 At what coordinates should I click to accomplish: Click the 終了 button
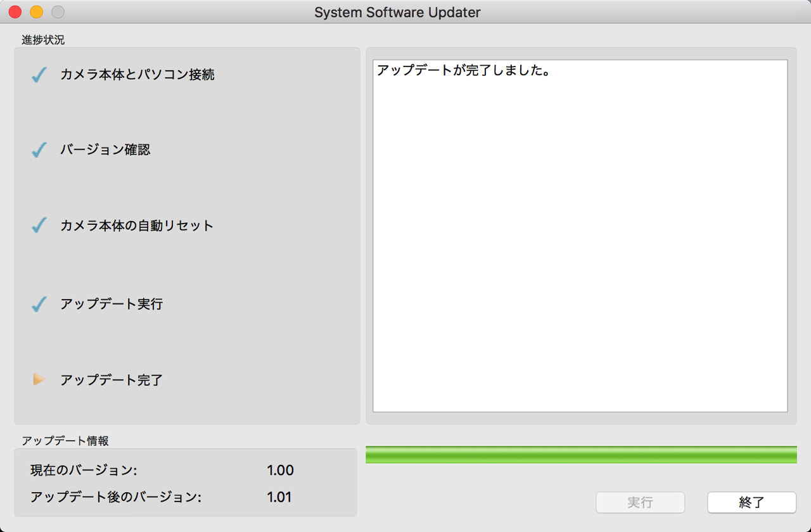[751, 502]
